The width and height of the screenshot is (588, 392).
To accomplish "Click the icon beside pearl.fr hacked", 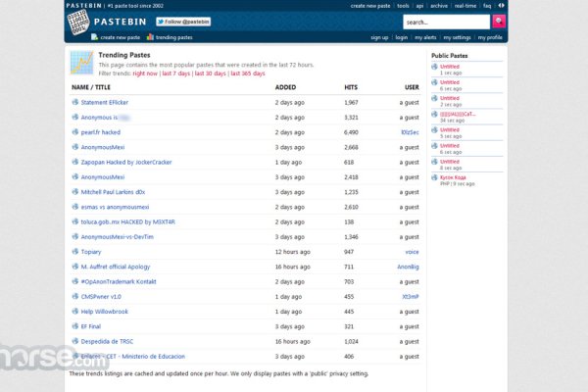I will click(x=74, y=131).
